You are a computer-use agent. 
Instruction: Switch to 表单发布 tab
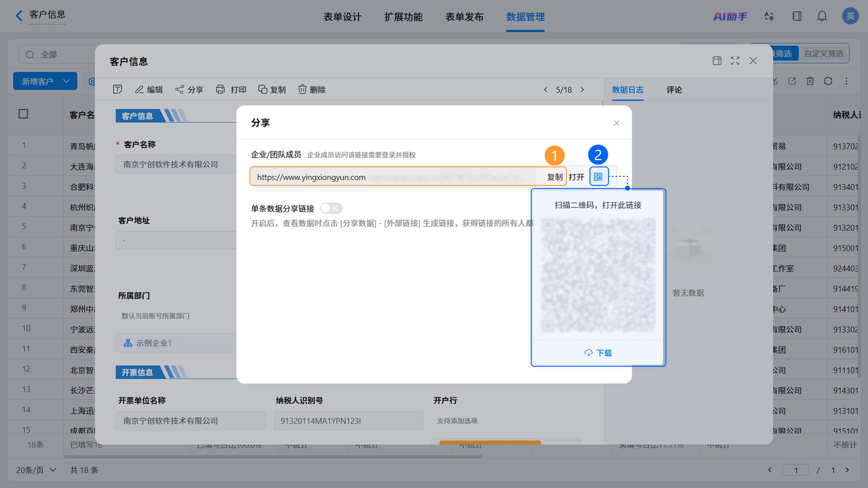464,17
